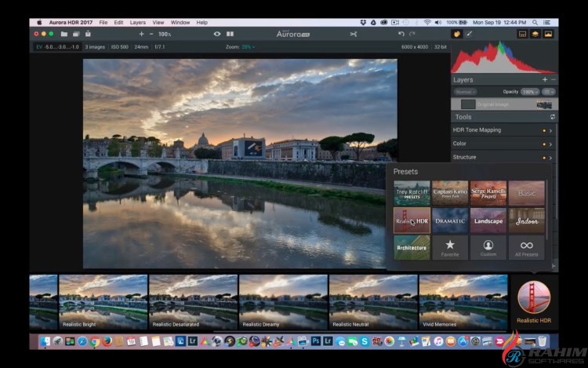Image resolution: width=588 pixels, height=368 pixels.
Task: Select the Landscape preset category
Action: 488,220
